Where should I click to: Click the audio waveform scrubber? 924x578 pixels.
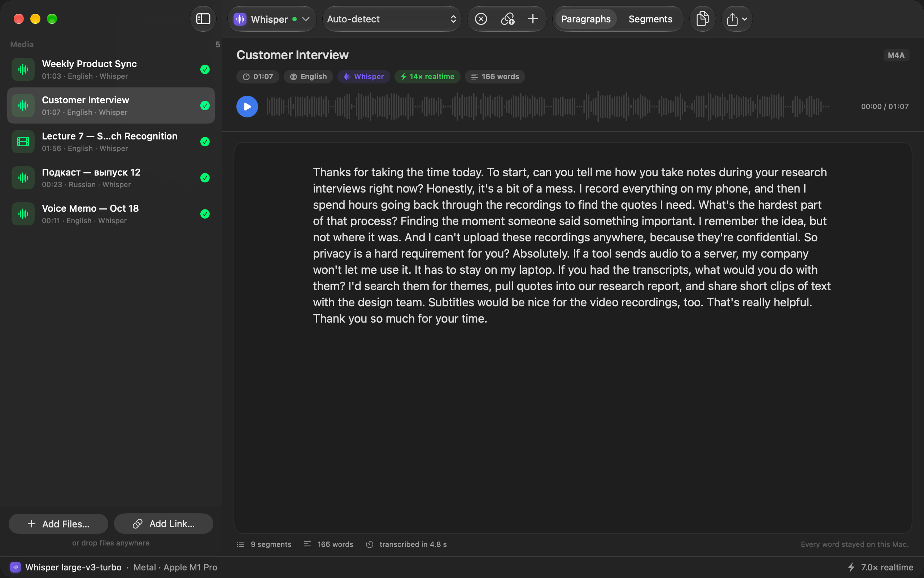click(548, 106)
